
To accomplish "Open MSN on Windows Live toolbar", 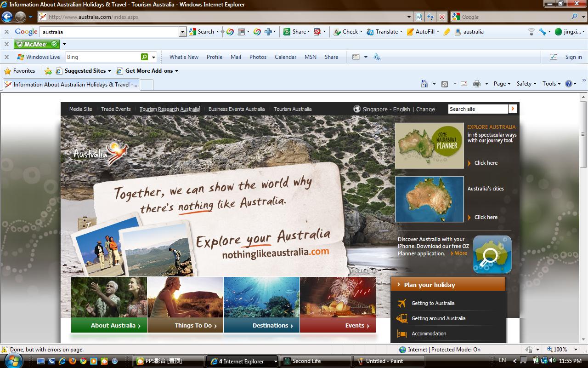I will point(311,57).
